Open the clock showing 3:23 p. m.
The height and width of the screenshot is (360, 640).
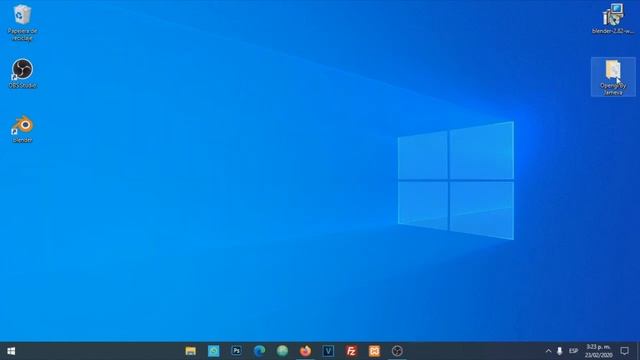(598, 351)
